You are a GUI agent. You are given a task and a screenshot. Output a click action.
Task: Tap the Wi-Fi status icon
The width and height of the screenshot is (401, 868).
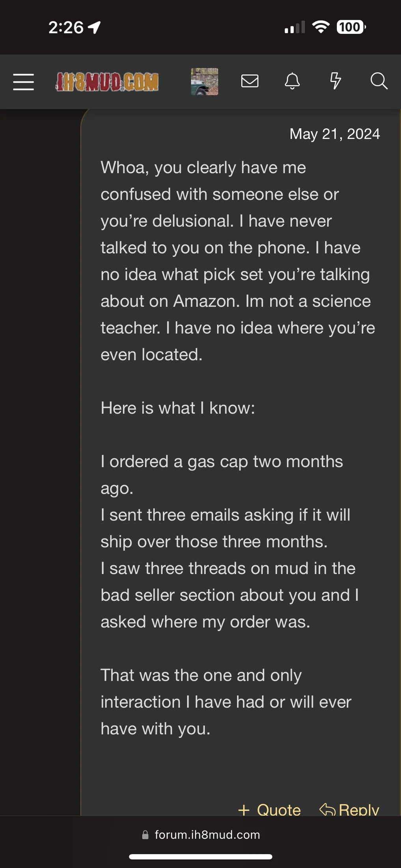[320, 27]
